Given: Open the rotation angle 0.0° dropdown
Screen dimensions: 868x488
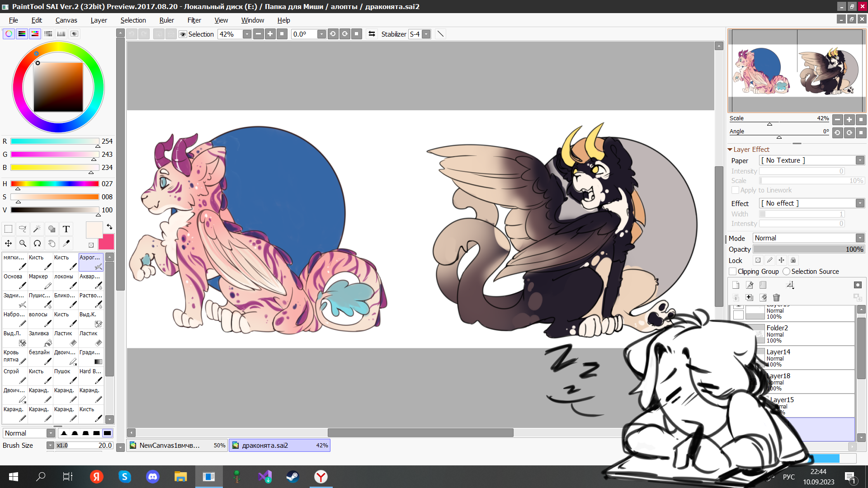Looking at the screenshot, I should [x=321, y=34].
